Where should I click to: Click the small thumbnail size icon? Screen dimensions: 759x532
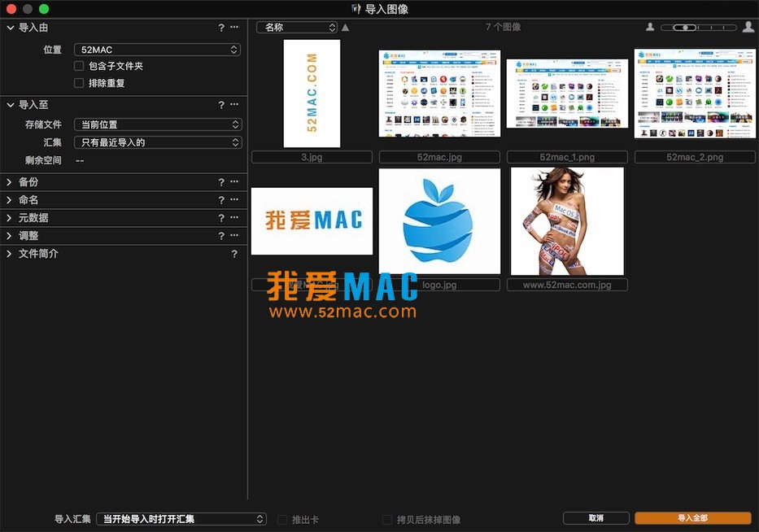650,27
